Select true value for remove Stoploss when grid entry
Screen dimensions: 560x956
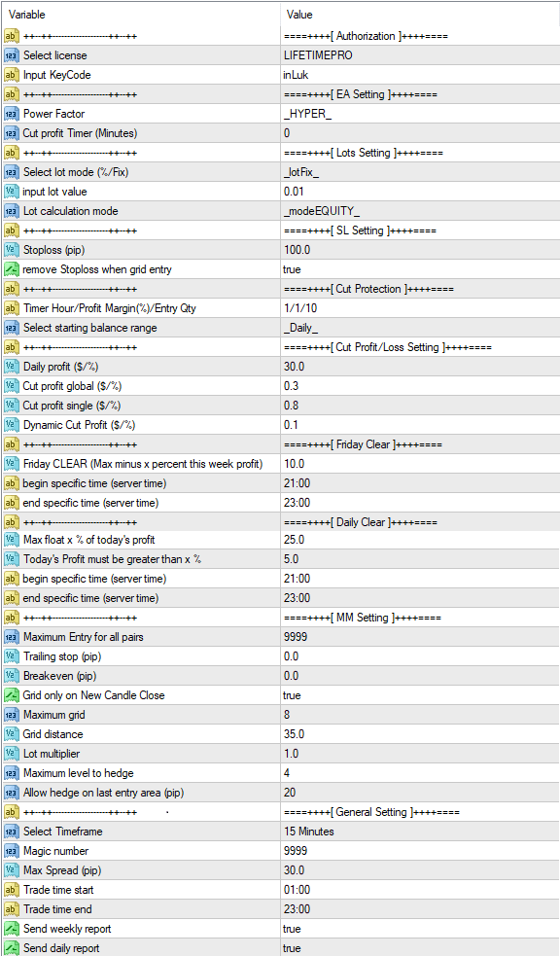tap(292, 269)
